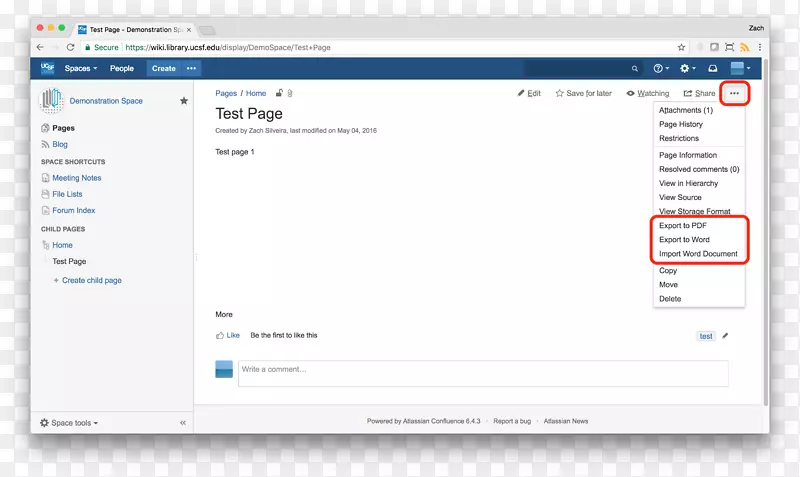
Task: Select Resolved comments (0) menu item
Action: point(698,169)
